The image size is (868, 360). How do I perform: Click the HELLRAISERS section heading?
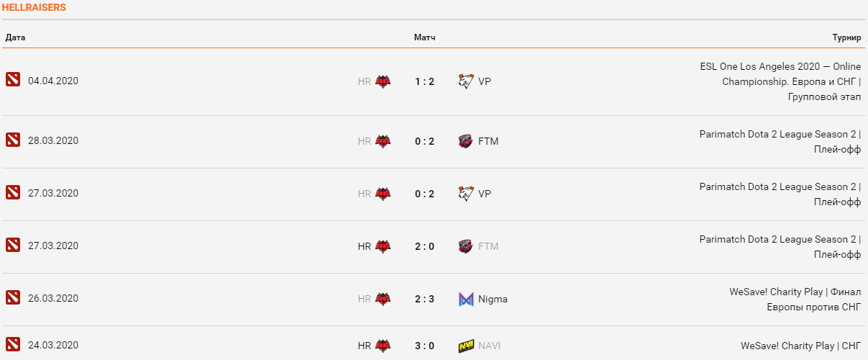point(34,7)
